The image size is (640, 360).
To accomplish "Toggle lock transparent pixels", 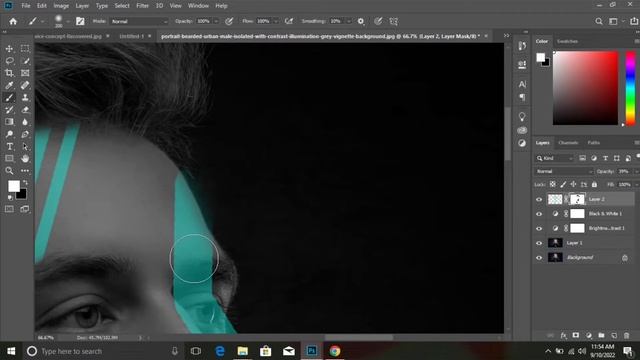I will coord(552,184).
